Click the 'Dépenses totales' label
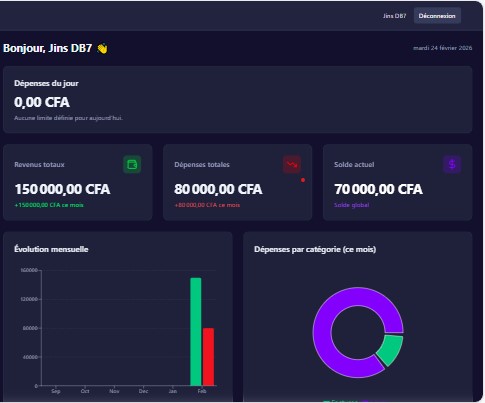Image resolution: width=485 pixels, height=403 pixels. point(202,165)
